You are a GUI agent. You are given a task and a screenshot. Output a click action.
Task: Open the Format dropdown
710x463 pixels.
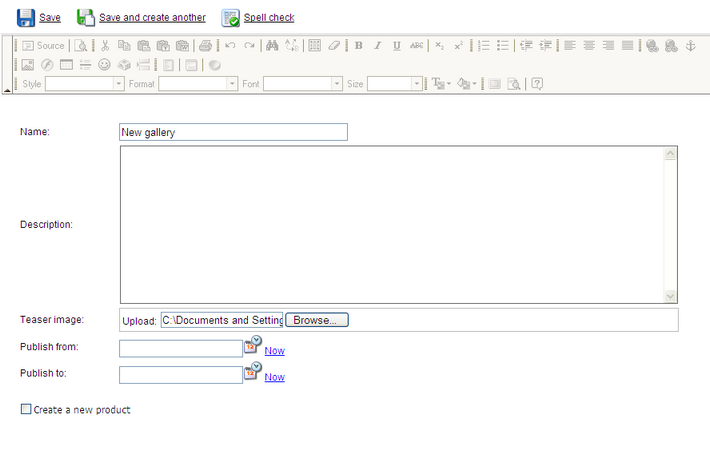pos(196,84)
